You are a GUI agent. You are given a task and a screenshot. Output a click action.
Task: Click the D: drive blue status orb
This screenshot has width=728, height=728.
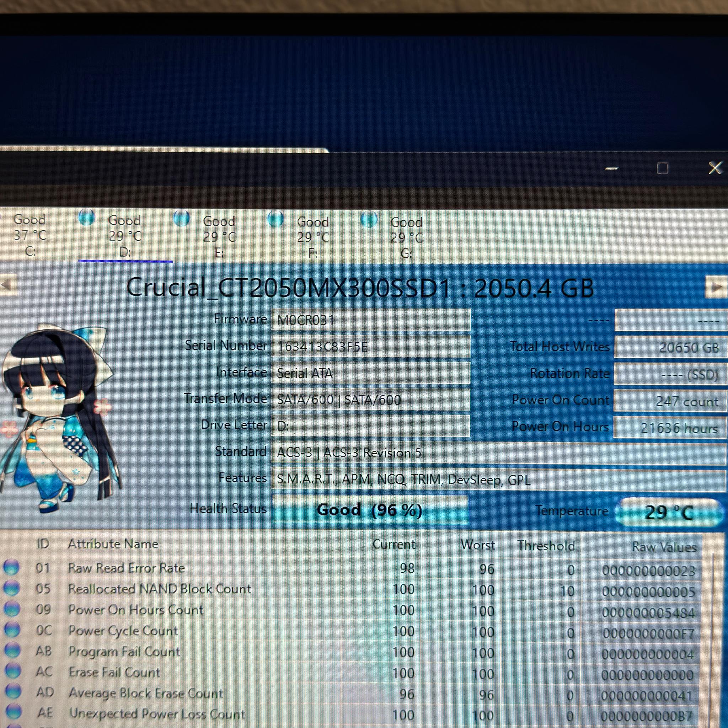pyautogui.click(x=87, y=218)
